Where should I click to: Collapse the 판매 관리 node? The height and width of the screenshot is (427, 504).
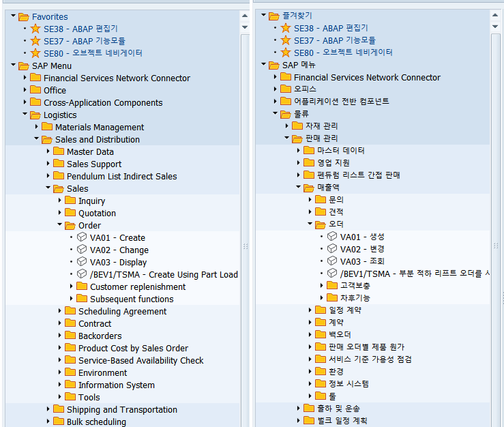pos(286,137)
